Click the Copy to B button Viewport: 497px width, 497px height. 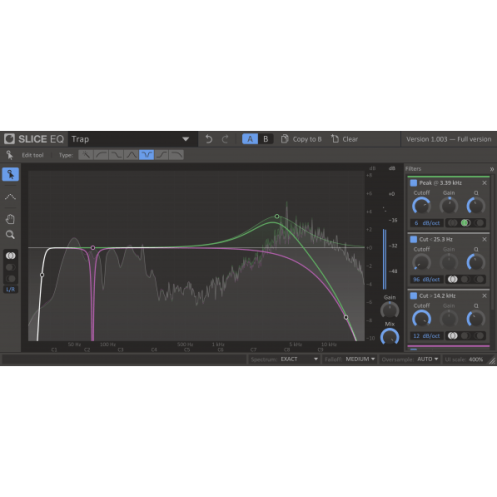pos(301,139)
